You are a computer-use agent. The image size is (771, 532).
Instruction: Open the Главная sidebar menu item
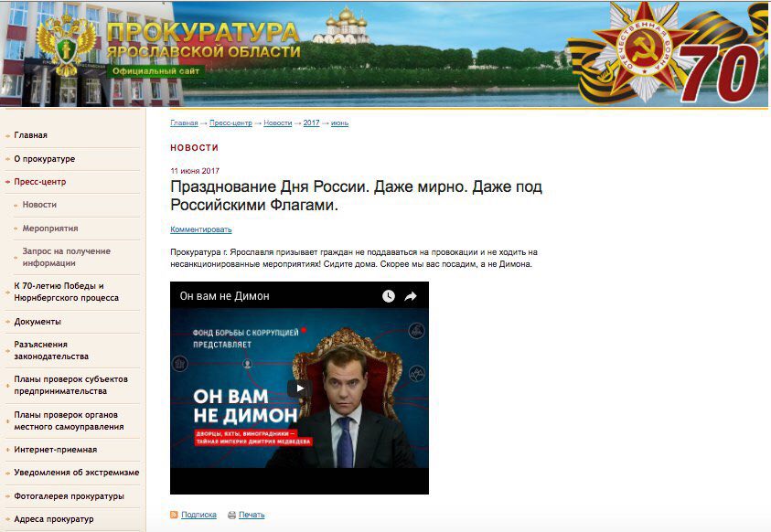click(30, 135)
